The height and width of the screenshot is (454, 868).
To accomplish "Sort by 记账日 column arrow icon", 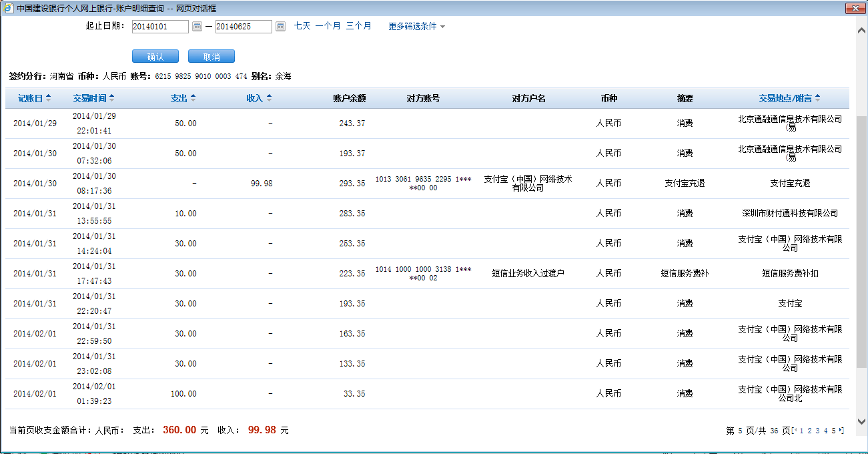I will tap(48, 98).
